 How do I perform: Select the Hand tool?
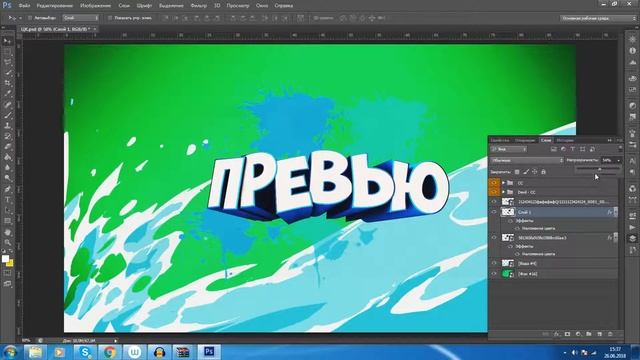7,232
